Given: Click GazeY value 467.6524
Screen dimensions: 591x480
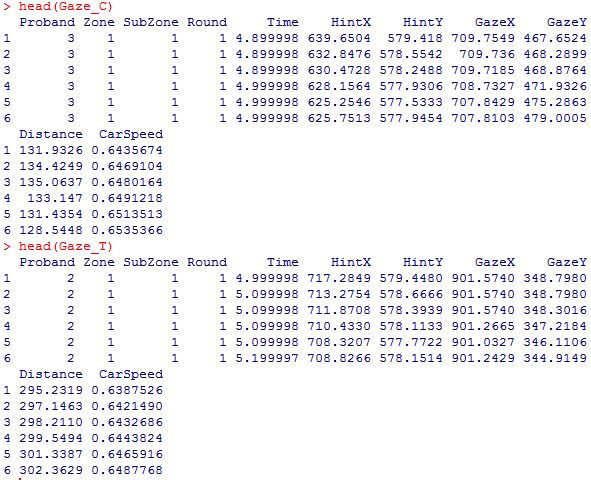Looking at the screenshot, I should point(555,38).
